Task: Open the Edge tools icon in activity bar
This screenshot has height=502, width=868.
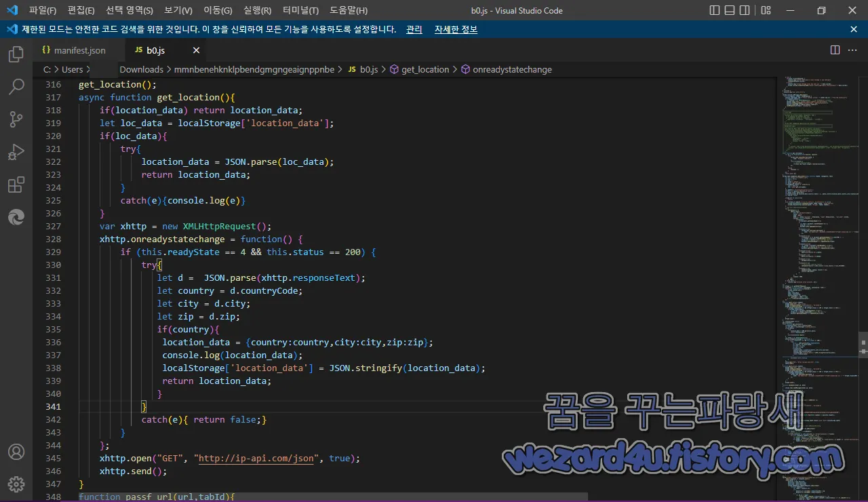Action: pyautogui.click(x=16, y=217)
